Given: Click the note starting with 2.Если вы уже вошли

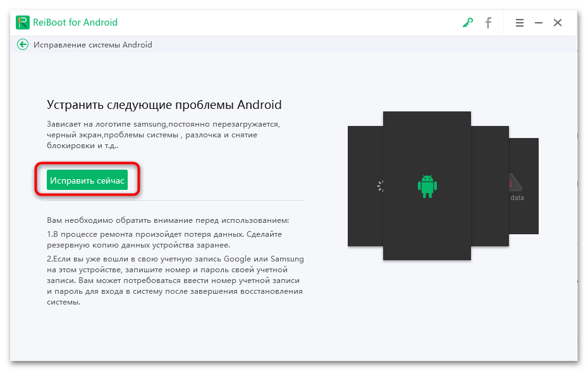Looking at the screenshot, I should 175,280.
